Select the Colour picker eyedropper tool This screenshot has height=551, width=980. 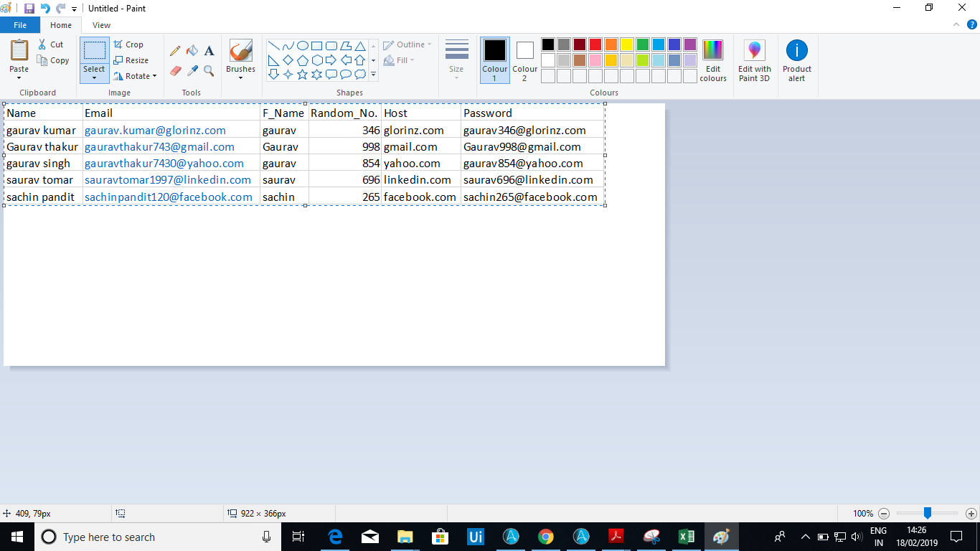coord(192,70)
